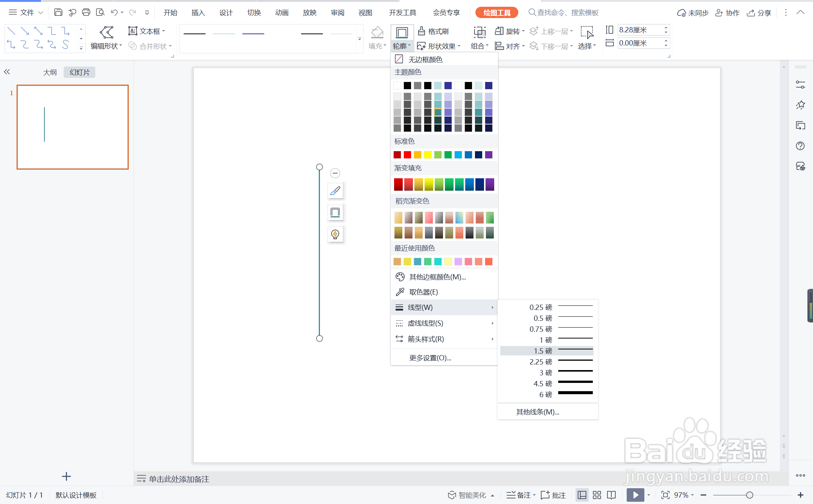Viewport: 813px width, 504px height.
Task: Click the print icon in quick toolbar
Action: pos(86,12)
